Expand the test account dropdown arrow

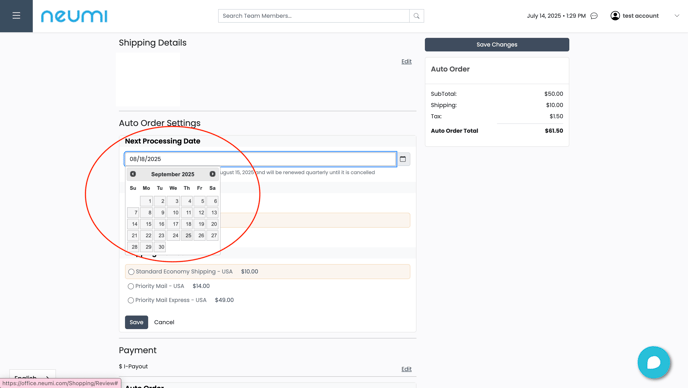[x=677, y=16]
